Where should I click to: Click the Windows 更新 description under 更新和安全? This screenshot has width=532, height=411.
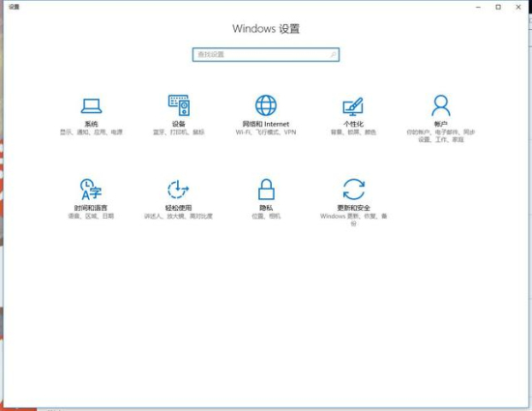(353, 220)
